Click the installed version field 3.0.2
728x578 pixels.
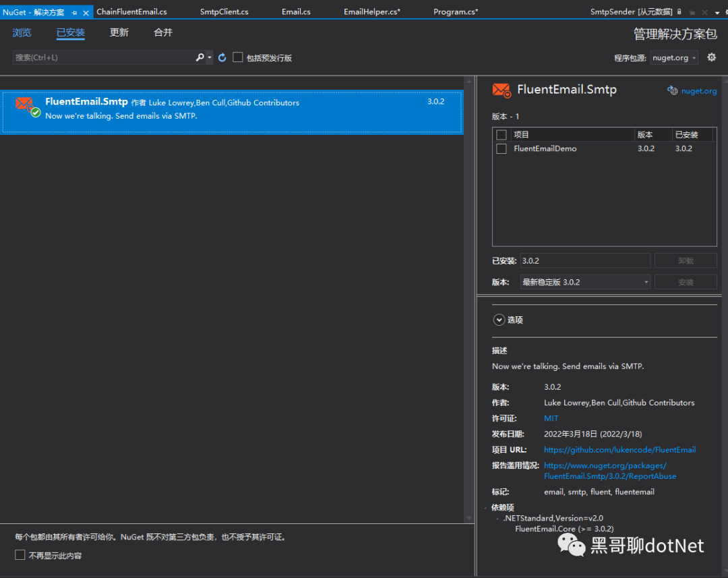(585, 260)
